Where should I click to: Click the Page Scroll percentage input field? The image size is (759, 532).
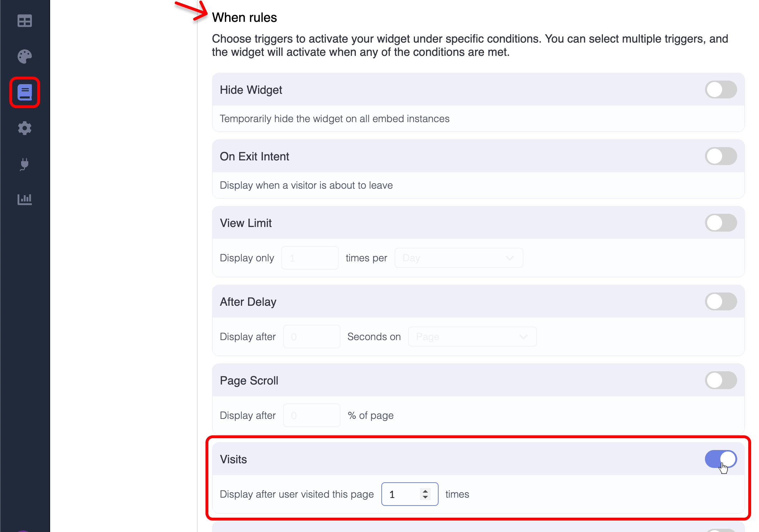click(311, 415)
